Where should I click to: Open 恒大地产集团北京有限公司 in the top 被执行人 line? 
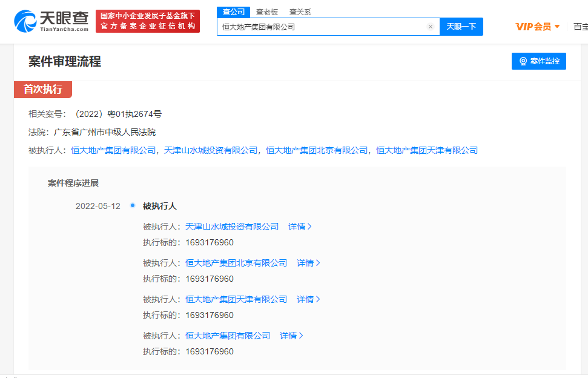pos(317,150)
